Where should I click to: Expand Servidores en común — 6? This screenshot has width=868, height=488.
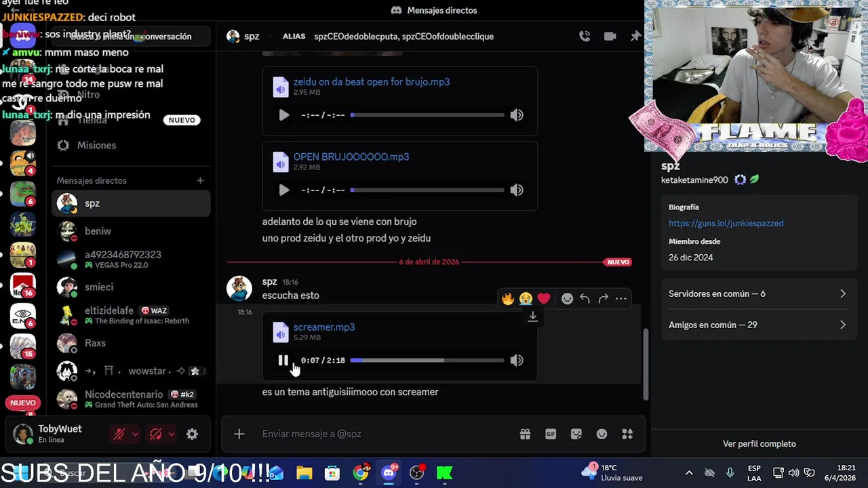(757, 294)
